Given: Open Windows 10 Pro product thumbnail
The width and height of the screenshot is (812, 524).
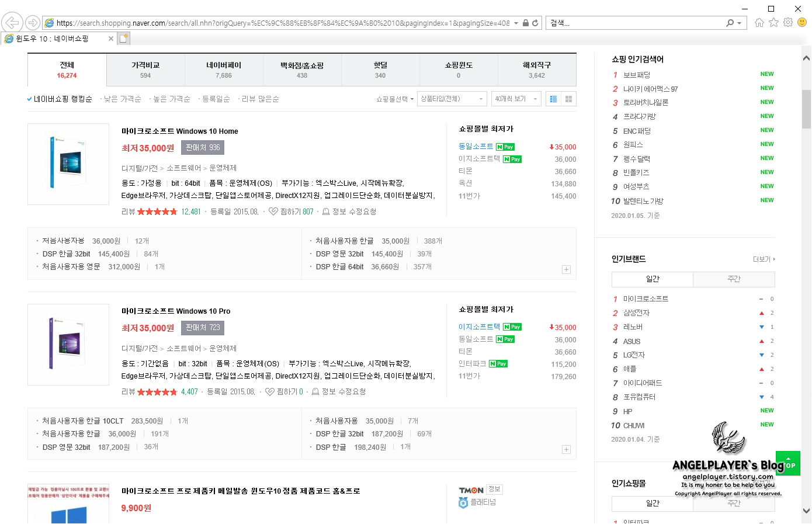Looking at the screenshot, I should click(x=68, y=345).
